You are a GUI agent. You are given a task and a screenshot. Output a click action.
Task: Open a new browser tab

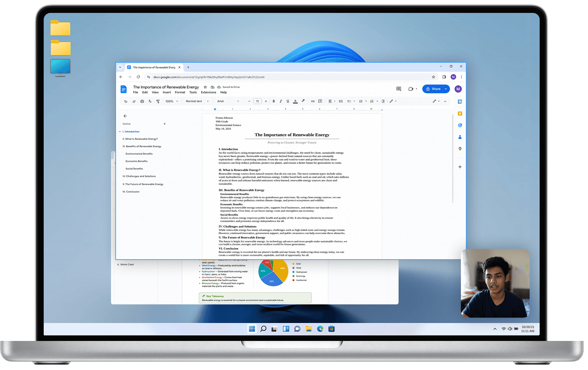188,67
